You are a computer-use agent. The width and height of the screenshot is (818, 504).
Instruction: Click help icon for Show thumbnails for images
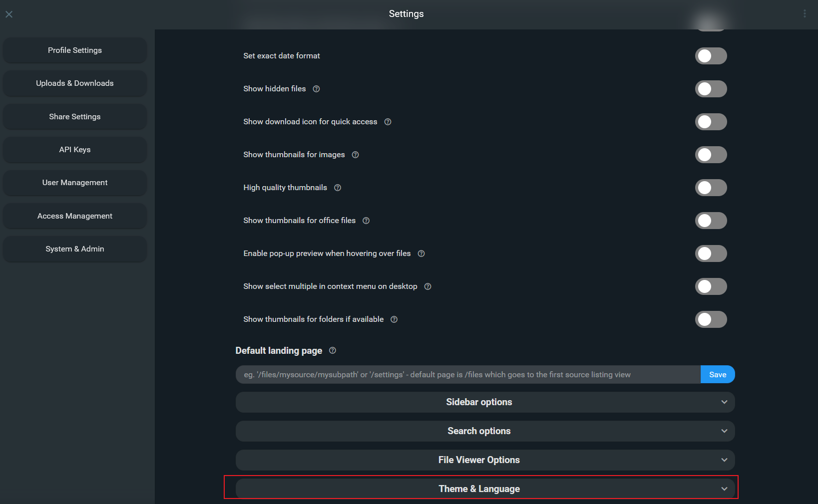(x=355, y=155)
